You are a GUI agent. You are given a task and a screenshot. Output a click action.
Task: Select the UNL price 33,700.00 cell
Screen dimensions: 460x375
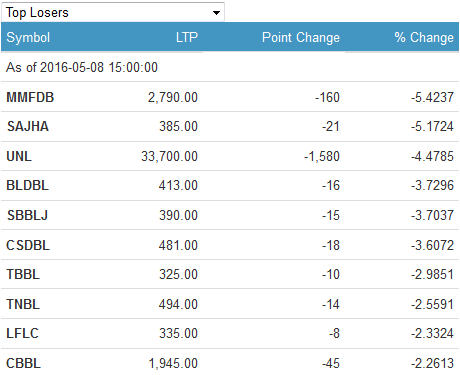tap(169, 156)
